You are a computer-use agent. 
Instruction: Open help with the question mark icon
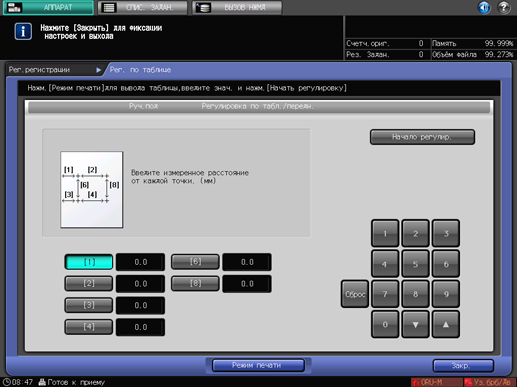pos(504,7)
